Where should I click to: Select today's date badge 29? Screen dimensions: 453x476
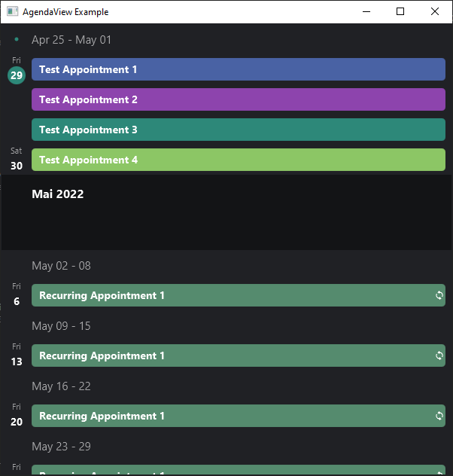click(x=17, y=75)
